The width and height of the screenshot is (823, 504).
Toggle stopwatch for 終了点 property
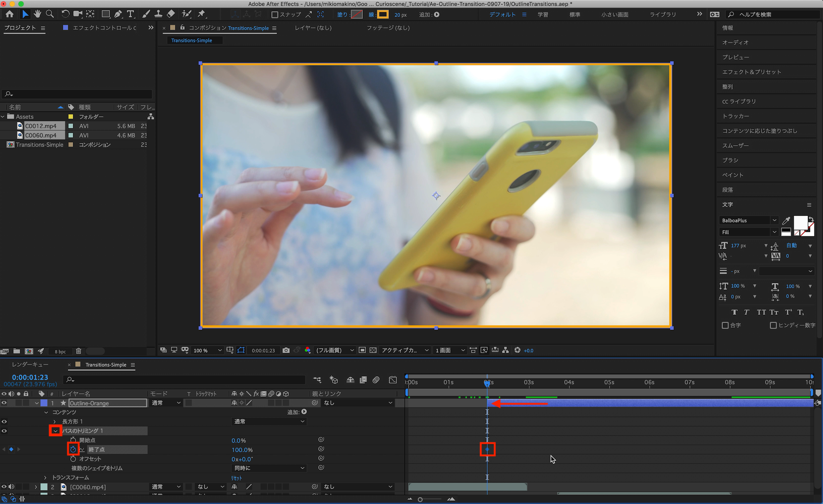73,449
